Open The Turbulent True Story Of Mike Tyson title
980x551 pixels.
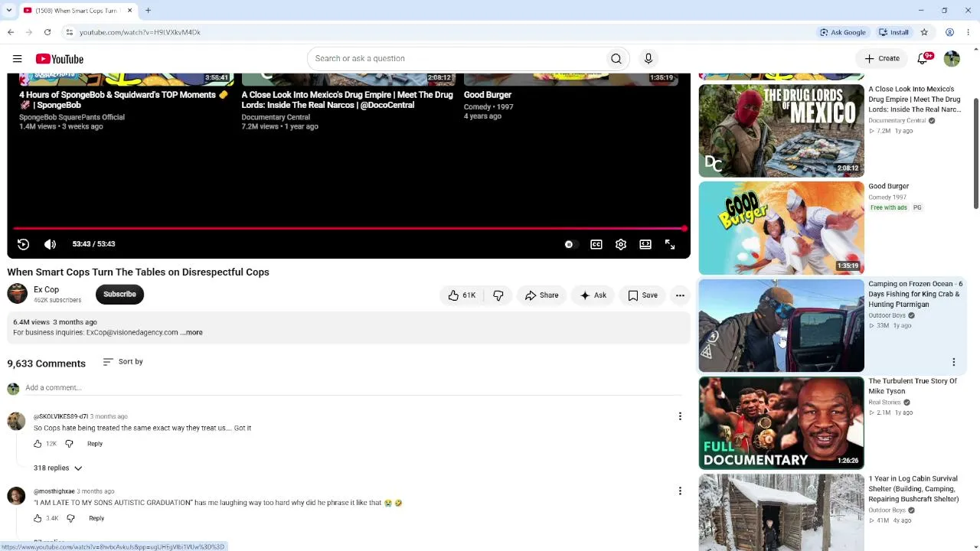point(913,386)
